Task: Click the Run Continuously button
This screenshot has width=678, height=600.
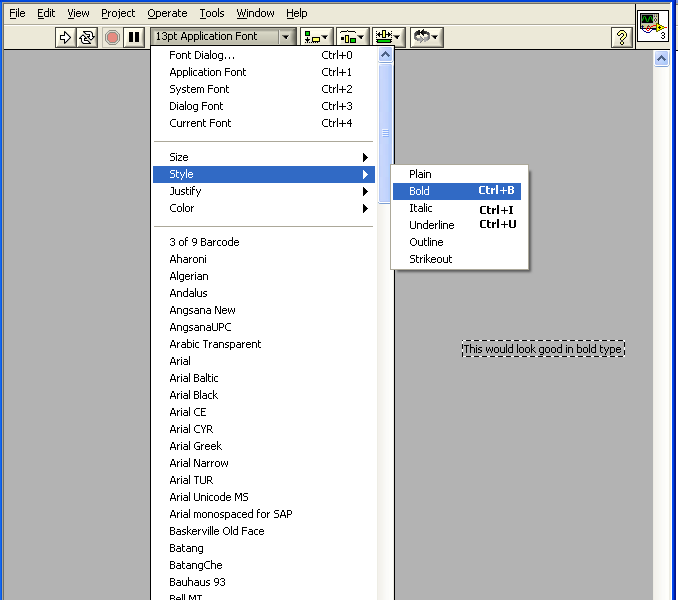Action: tap(87, 37)
